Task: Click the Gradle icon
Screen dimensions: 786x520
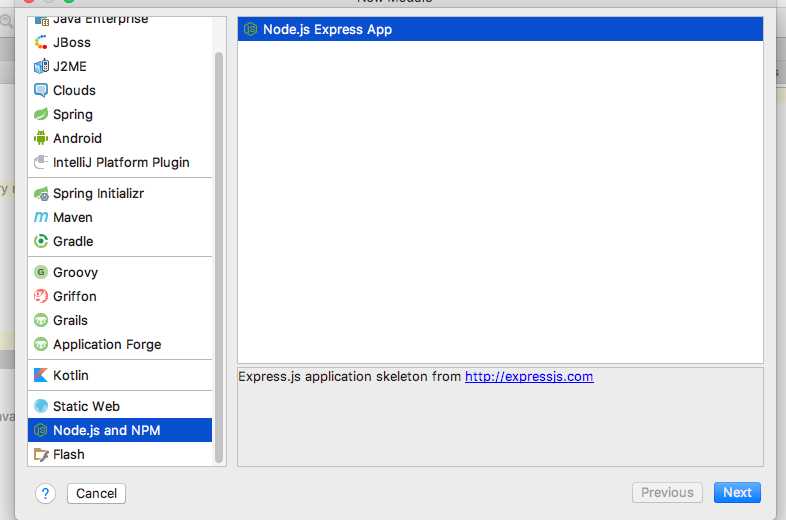Action: [x=41, y=241]
